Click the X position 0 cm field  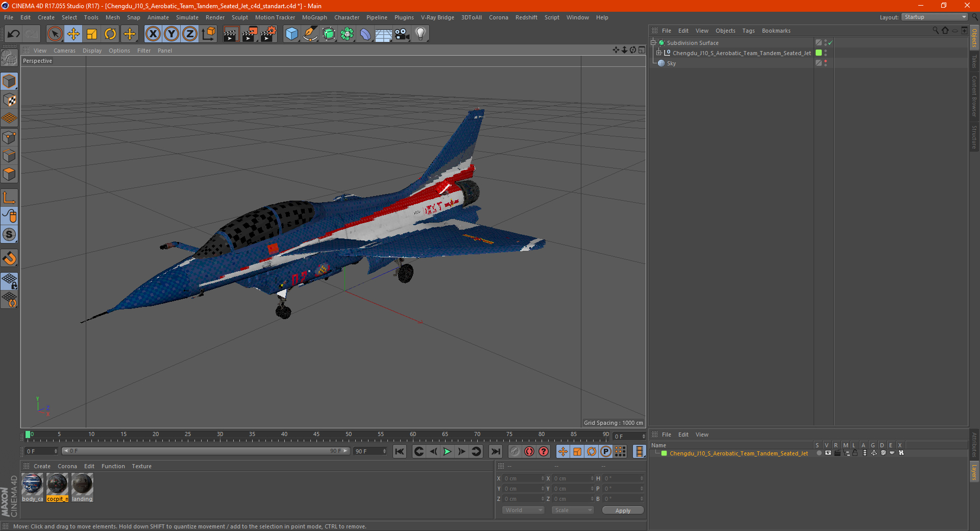pyautogui.click(x=524, y=478)
